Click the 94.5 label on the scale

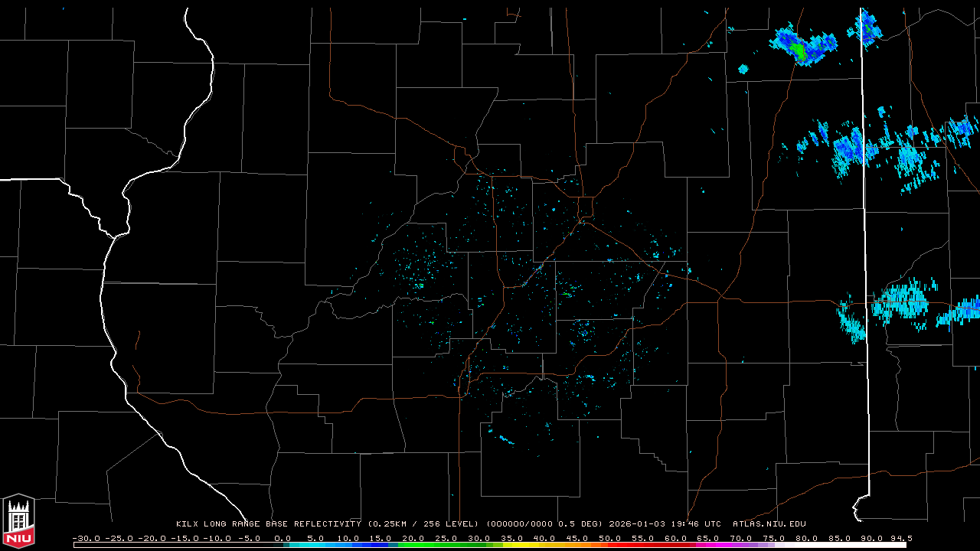900,538
